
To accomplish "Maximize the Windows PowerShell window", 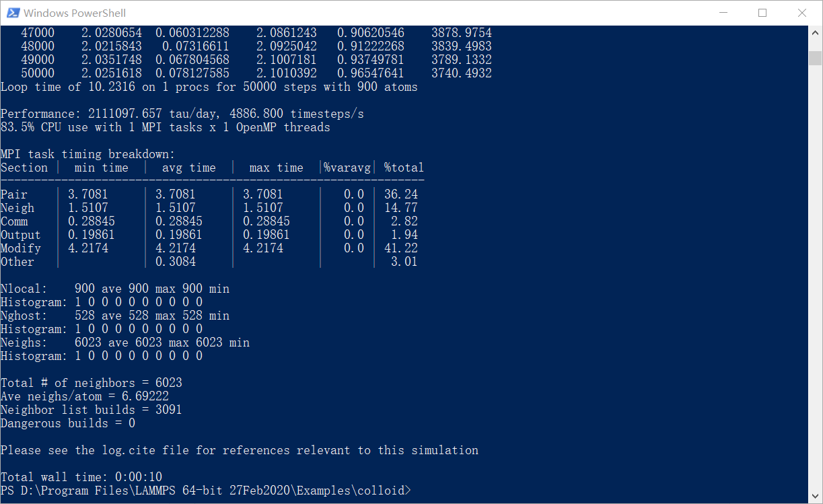I will pos(762,13).
